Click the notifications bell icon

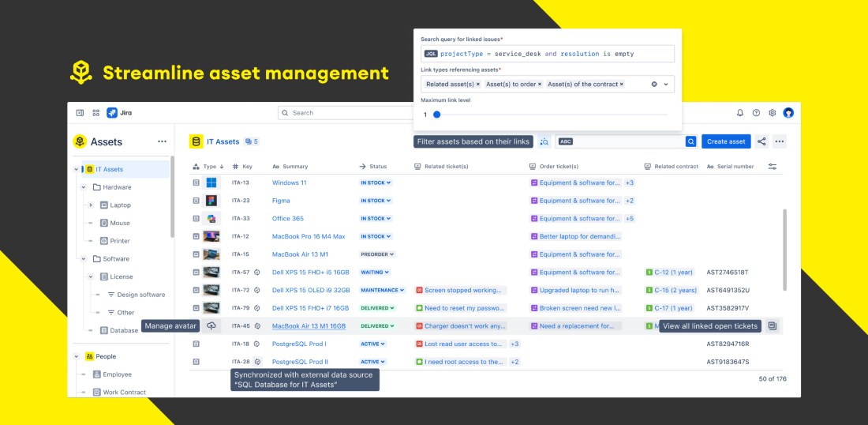[x=740, y=113]
